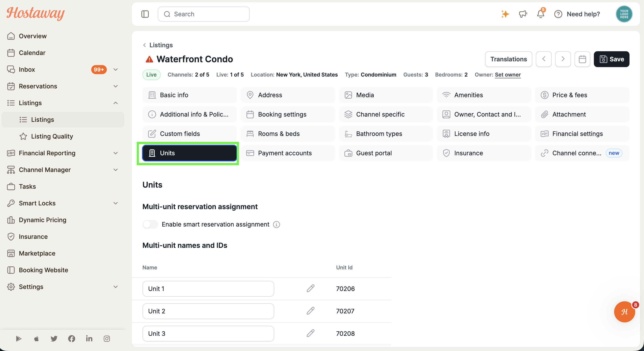
Task: Open the Twitter link in the sidebar footer
Action: pos(54,338)
